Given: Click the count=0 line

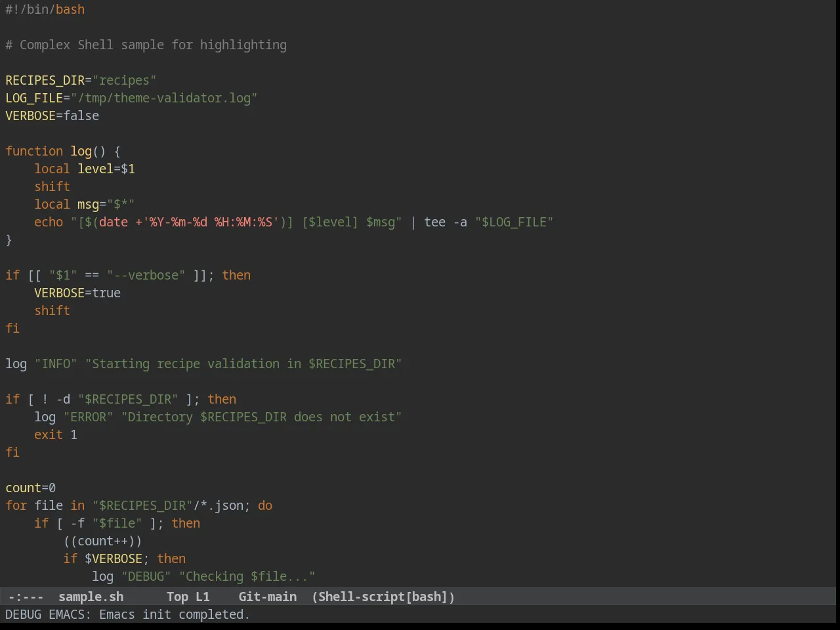Looking at the screenshot, I should pyautogui.click(x=31, y=488).
